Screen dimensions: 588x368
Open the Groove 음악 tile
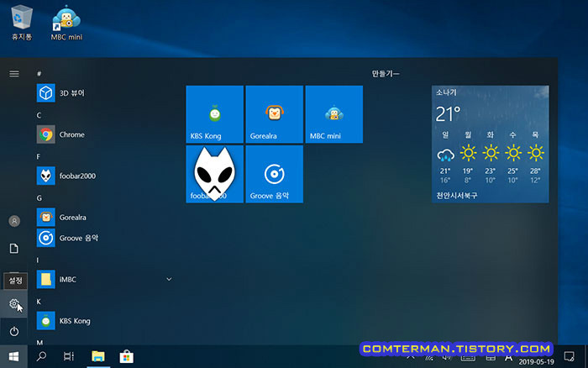click(x=274, y=174)
